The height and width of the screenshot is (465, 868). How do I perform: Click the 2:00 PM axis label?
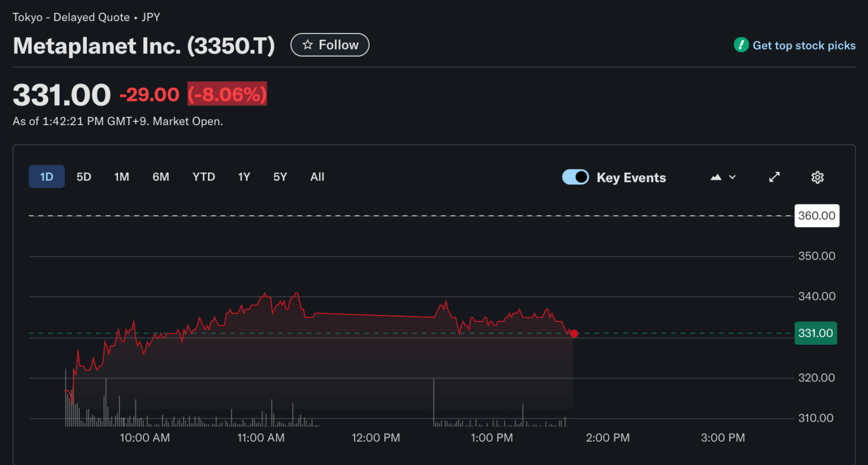(x=608, y=437)
